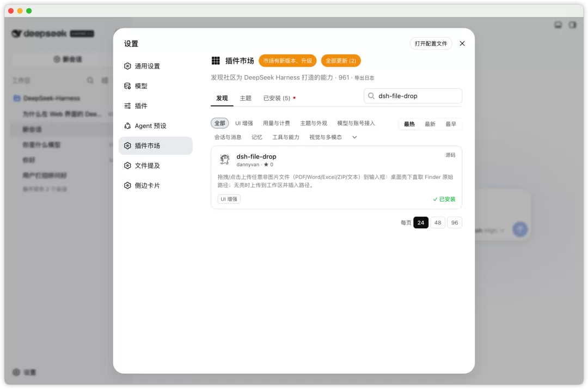Select the 主题与外观 category filter
The width and height of the screenshot is (588, 389).
314,123
